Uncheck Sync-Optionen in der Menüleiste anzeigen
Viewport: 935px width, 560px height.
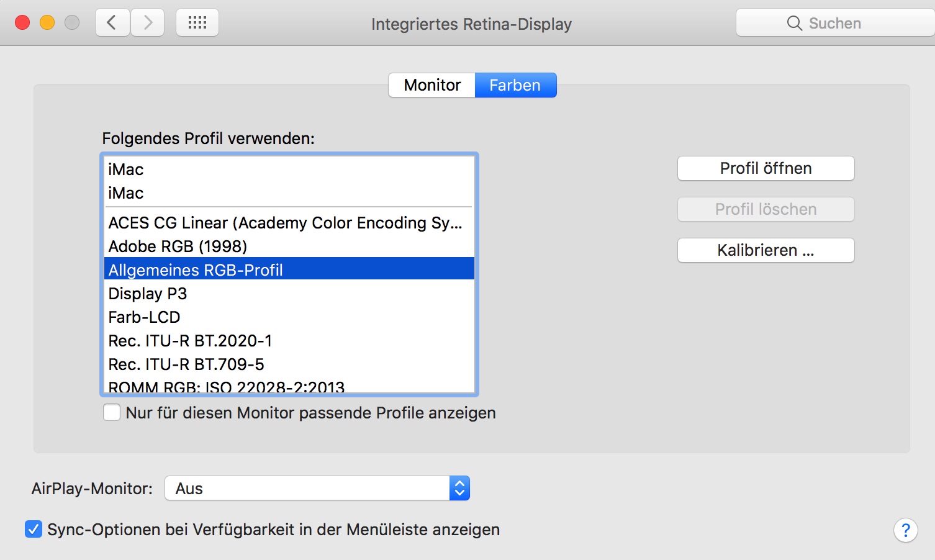34,529
